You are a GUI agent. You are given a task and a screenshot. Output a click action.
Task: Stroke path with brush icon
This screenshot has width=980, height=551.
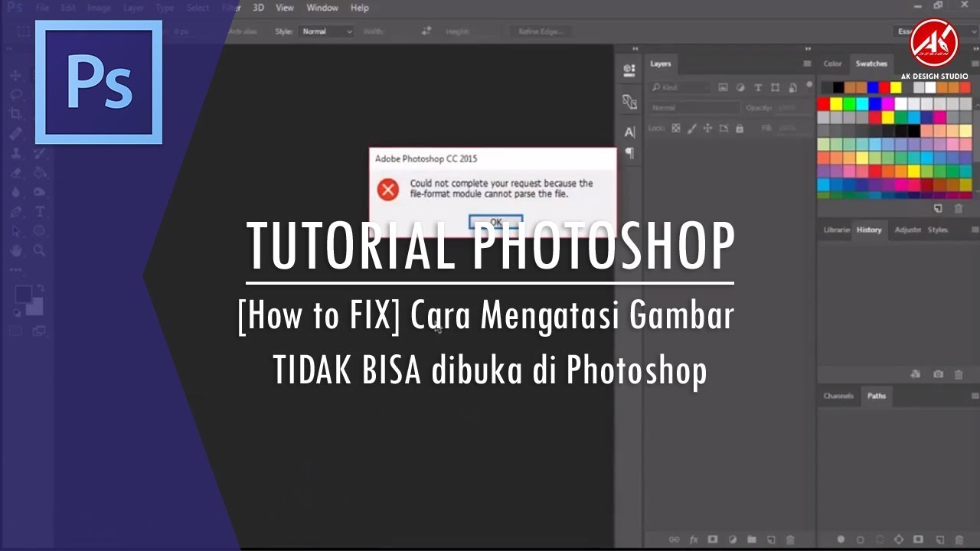coord(860,540)
